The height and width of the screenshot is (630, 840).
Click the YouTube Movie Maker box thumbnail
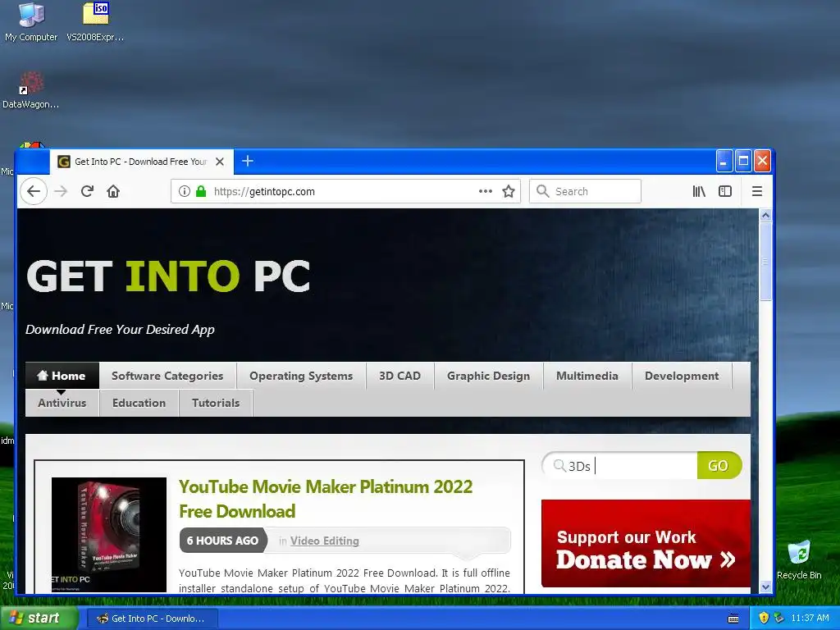[109, 535]
